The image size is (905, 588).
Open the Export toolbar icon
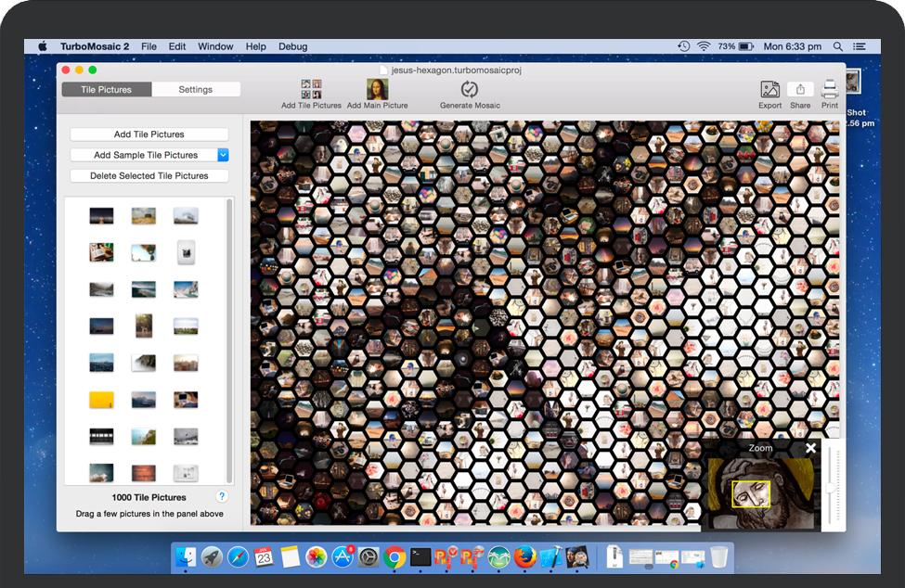click(x=769, y=89)
